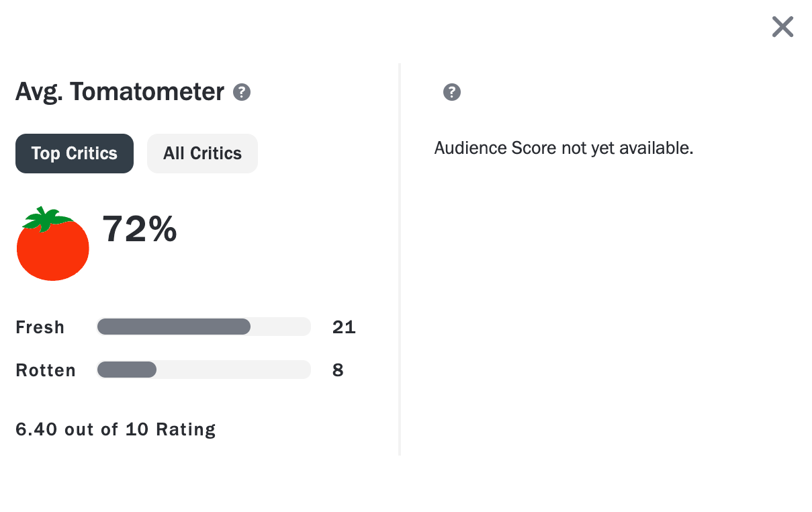Click the green leaf atop the tomato
Screen dimensions: 812x512
(47, 218)
